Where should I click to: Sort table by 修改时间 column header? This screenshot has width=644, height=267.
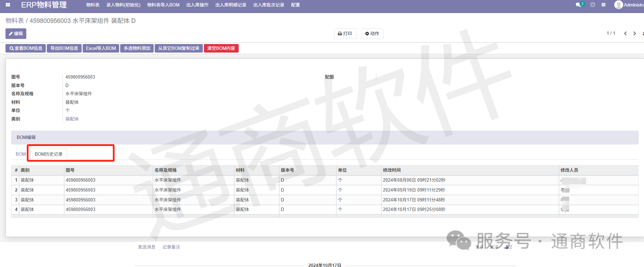pyautogui.click(x=392, y=170)
